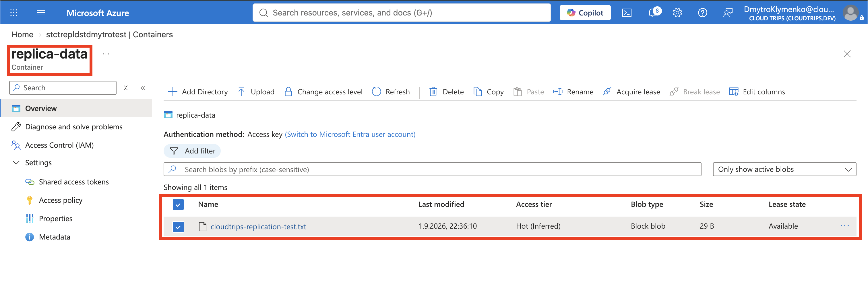Open Properties in sidebar
The height and width of the screenshot is (288, 868).
[x=56, y=218]
